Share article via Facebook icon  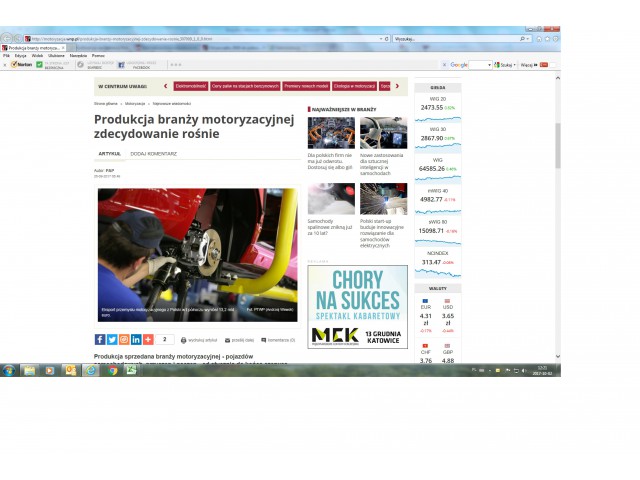[99, 339]
